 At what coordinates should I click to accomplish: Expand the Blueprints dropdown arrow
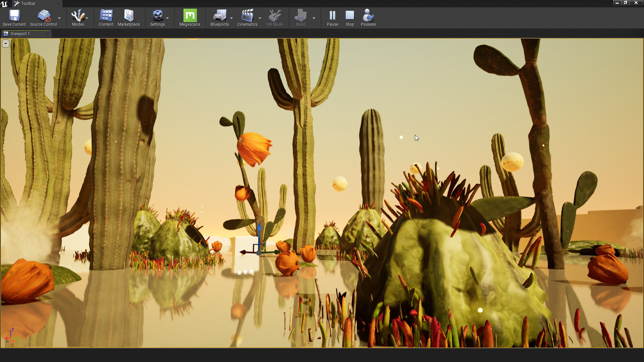[231, 18]
